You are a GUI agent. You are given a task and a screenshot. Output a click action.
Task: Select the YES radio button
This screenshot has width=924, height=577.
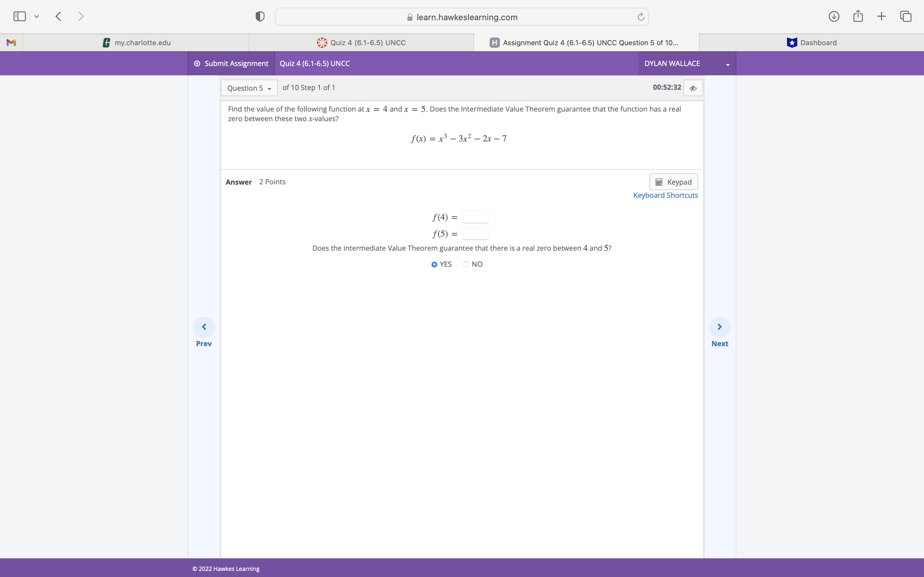click(434, 264)
